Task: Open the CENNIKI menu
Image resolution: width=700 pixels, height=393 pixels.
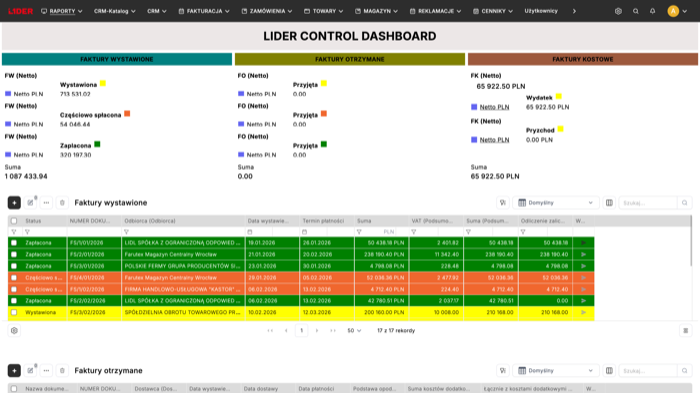Action: [x=493, y=11]
